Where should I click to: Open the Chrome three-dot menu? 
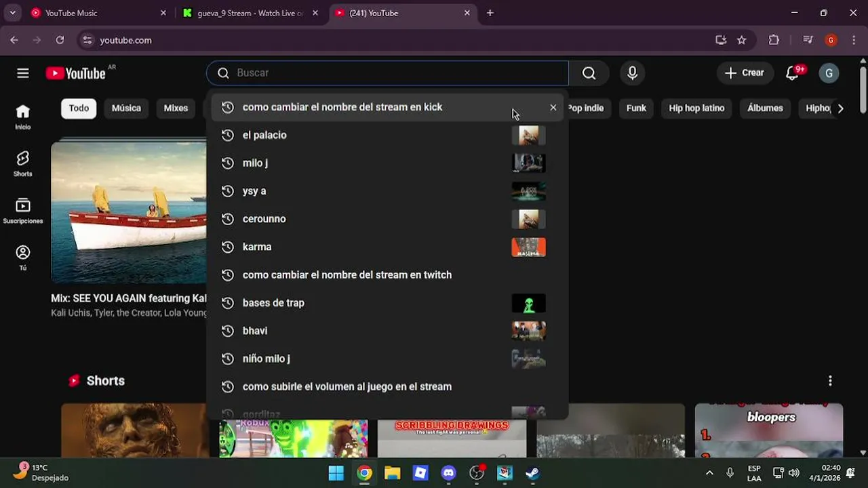(x=854, y=40)
